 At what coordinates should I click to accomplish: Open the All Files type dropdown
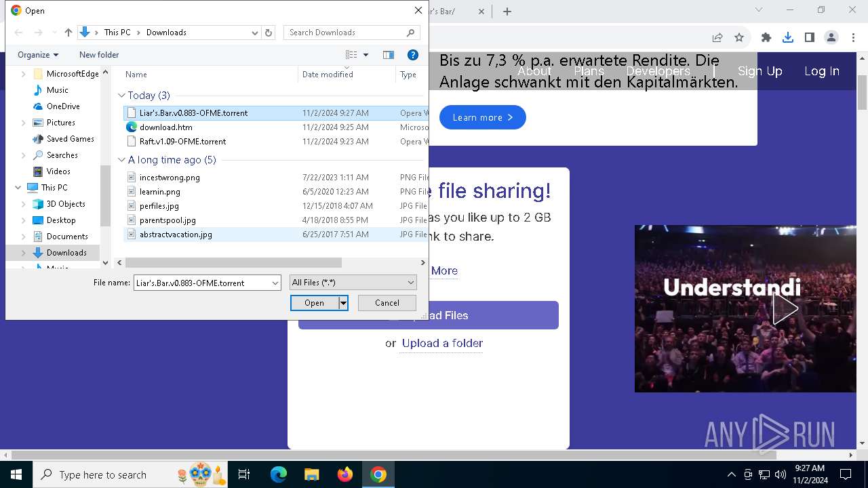pos(353,283)
